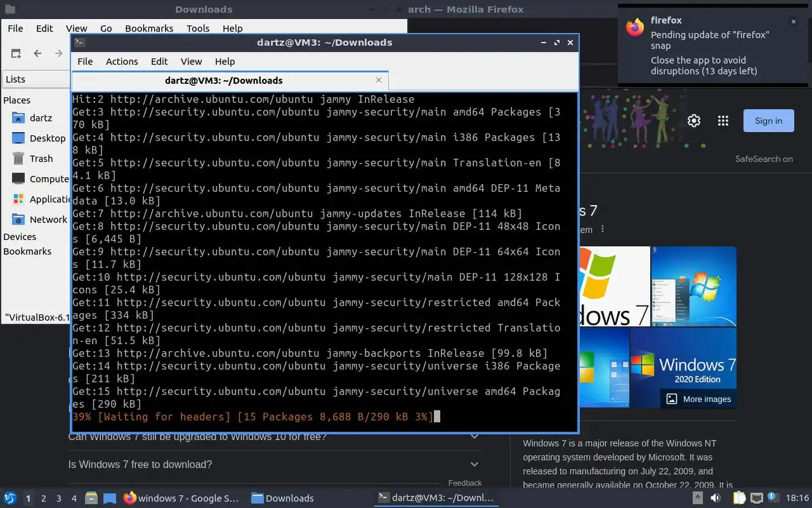Open the update notifier tray icon
The height and width of the screenshot is (508, 812).
pyautogui.click(x=773, y=497)
